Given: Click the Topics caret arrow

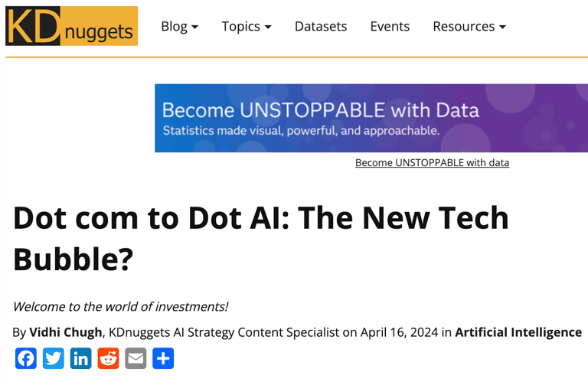Looking at the screenshot, I should click(x=268, y=27).
